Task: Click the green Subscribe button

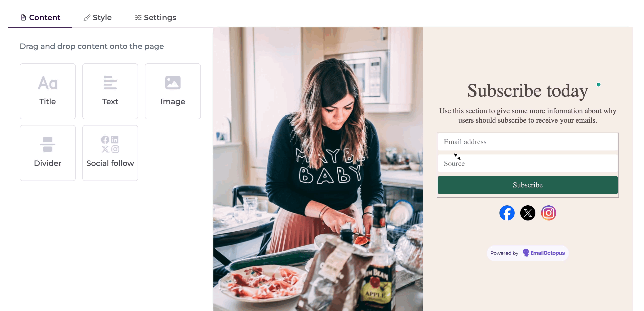Action: point(528,185)
